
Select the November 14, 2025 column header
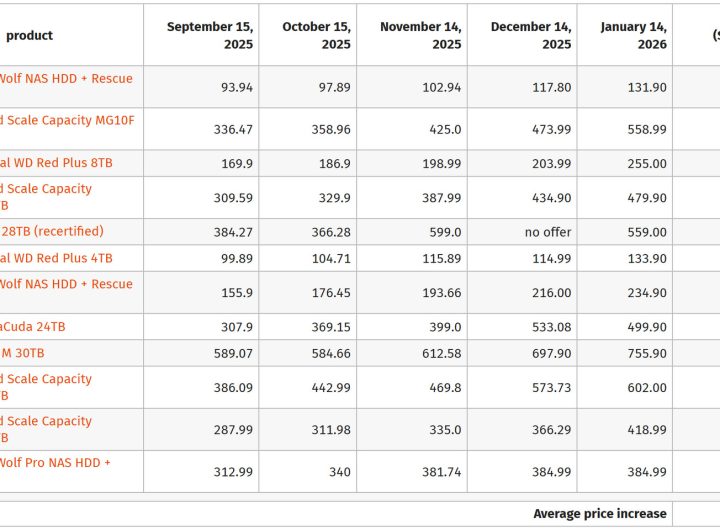pos(420,35)
